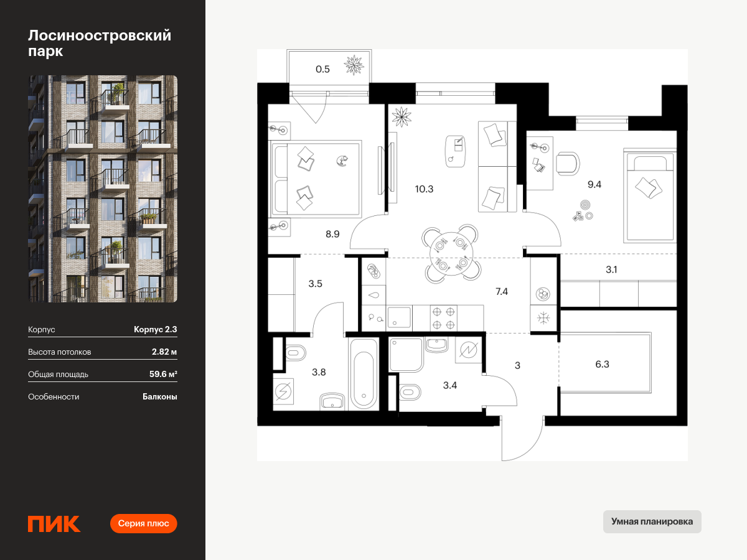The width and height of the screenshot is (747, 560).
Task: Click the four-burner stove icon
Action: (444, 319)
